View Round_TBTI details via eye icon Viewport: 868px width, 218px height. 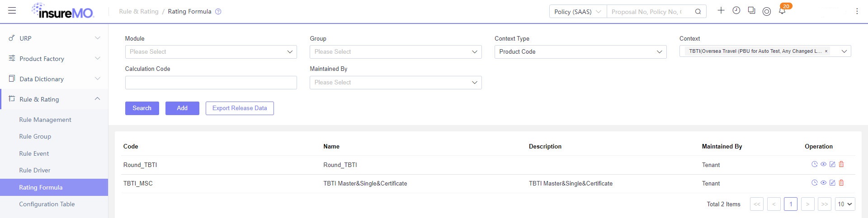(x=823, y=164)
